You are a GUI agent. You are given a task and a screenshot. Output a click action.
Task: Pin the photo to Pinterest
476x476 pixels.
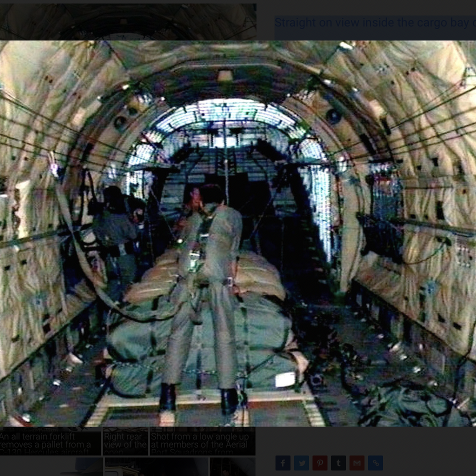[319, 462]
